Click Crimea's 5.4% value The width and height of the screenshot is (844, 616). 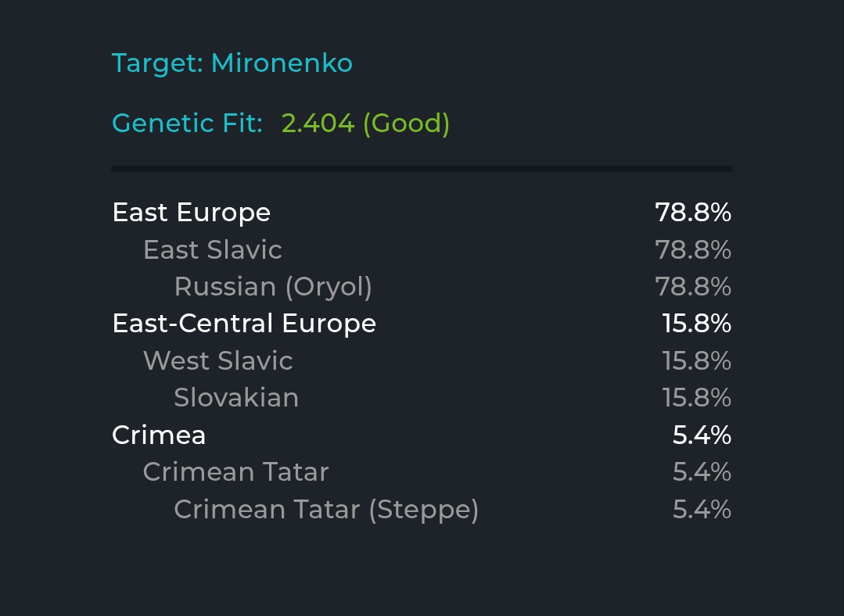702,435
